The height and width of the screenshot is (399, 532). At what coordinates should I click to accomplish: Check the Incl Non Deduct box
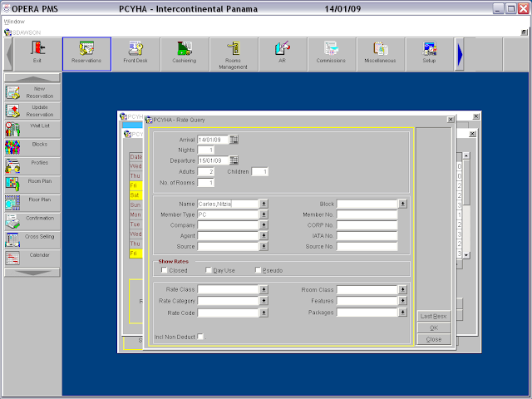pos(200,337)
